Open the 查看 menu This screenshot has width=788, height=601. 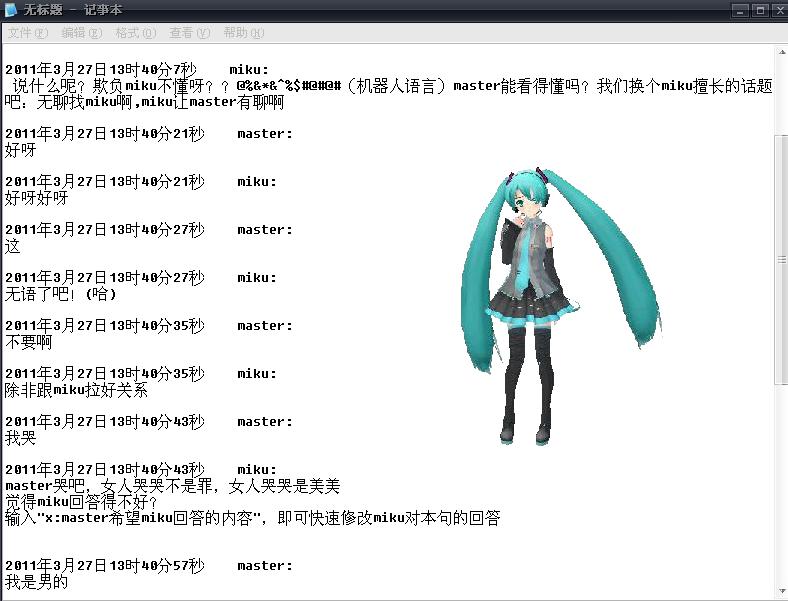pos(189,33)
